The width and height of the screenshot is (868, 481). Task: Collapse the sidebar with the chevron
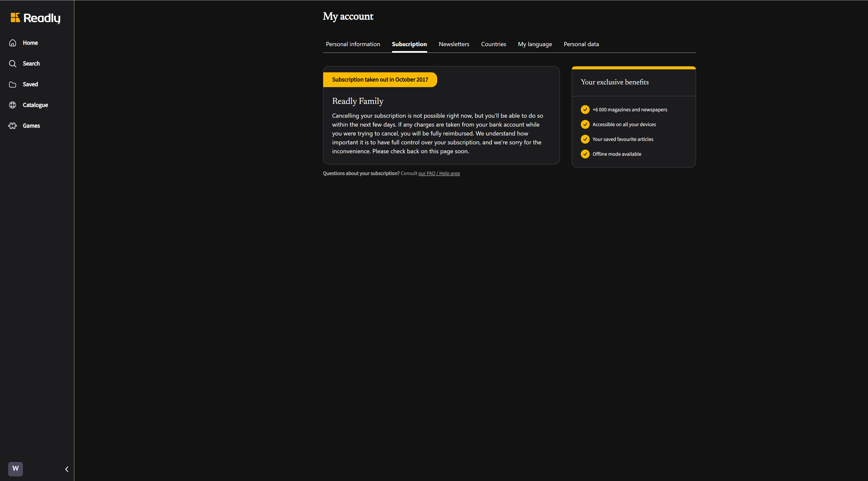(x=67, y=469)
